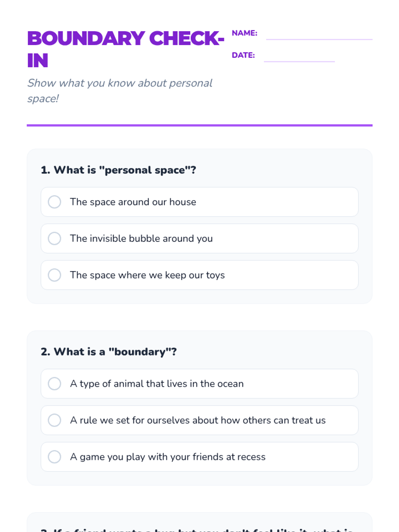Click question 1 'What is personal space' heading
This screenshot has height=532, width=399.
pos(118,170)
